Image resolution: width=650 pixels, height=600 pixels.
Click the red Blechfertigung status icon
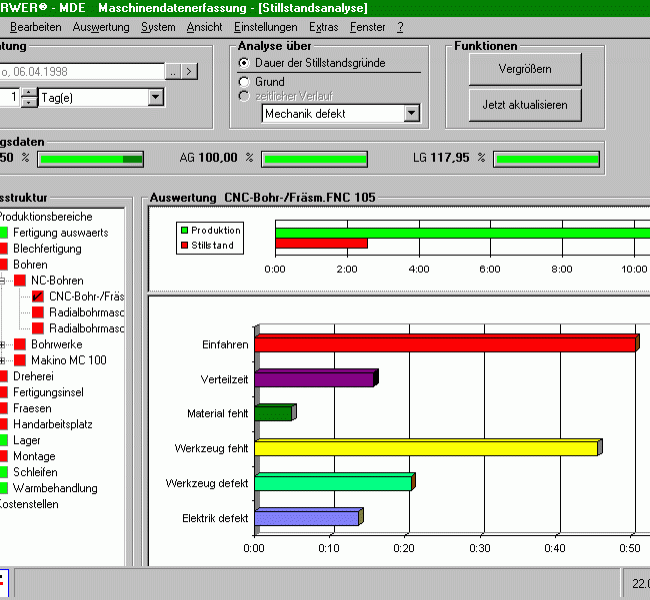pos(3,249)
